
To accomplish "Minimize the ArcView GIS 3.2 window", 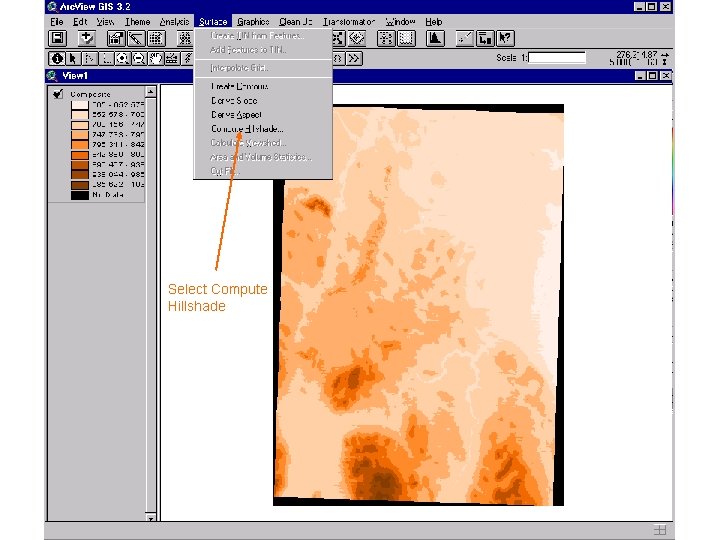I will point(639,6).
